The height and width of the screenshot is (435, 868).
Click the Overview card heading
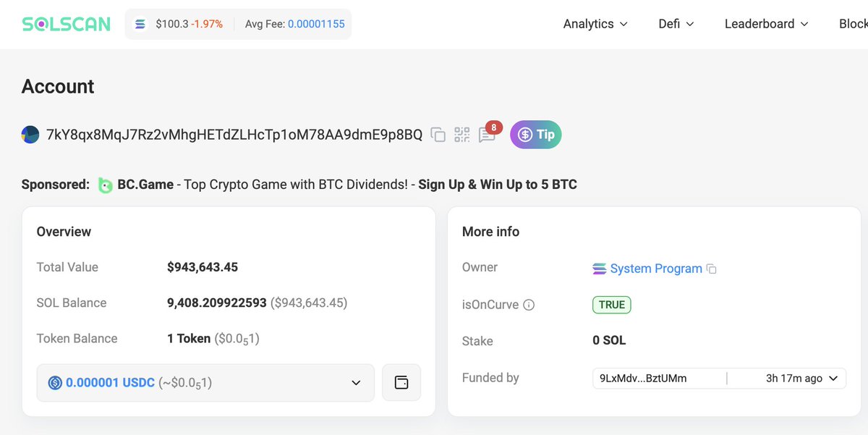tap(64, 232)
